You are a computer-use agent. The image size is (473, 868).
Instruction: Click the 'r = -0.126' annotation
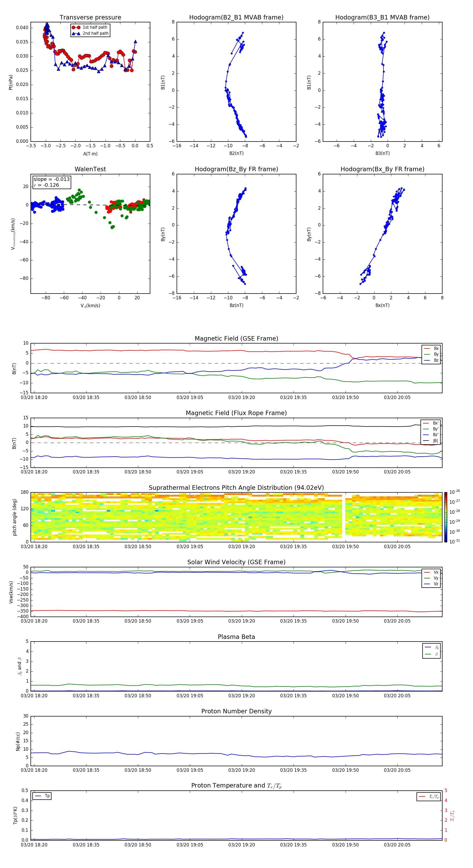point(47,185)
